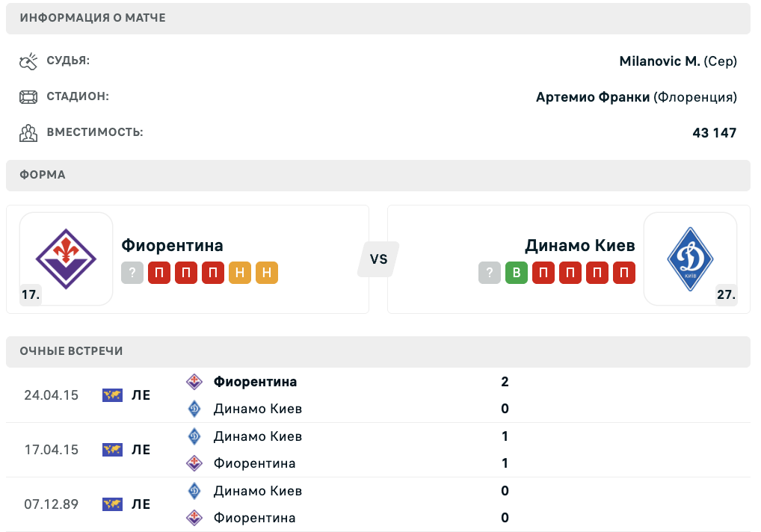Click Fiorentina's rightmost orange Н form badge
761x532 pixels.
click(267, 273)
